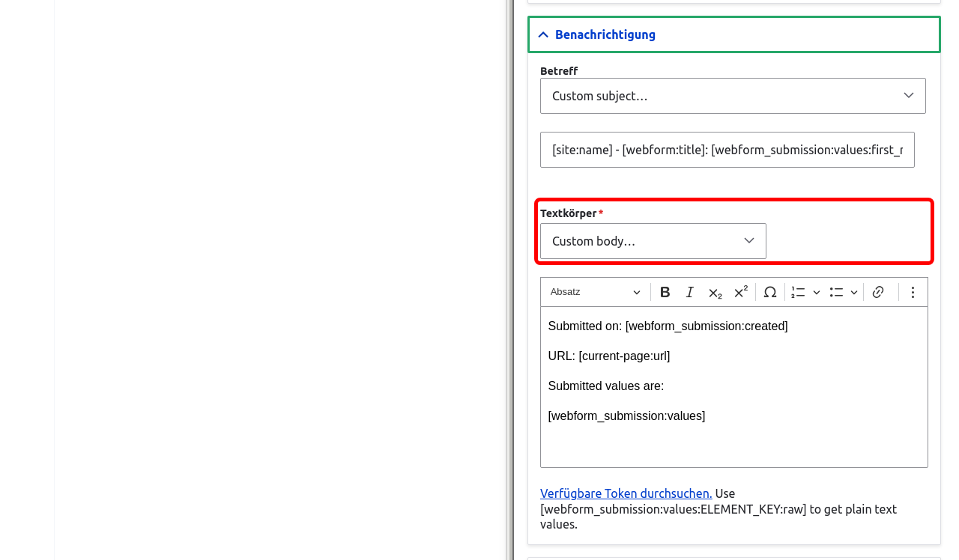Collapse the Benachrichtigung section
The width and height of the screenshot is (959, 560).
click(x=733, y=34)
